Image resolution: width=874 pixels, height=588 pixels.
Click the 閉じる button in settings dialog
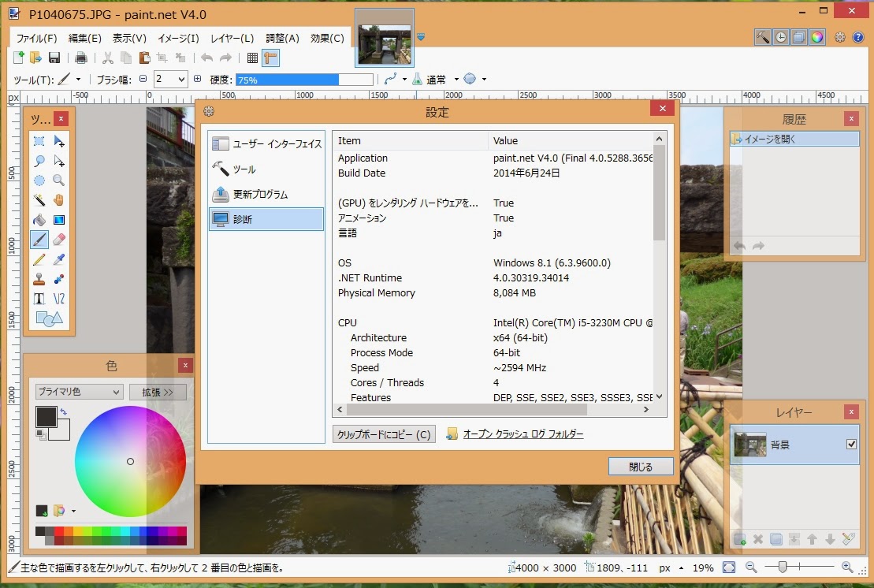click(641, 467)
